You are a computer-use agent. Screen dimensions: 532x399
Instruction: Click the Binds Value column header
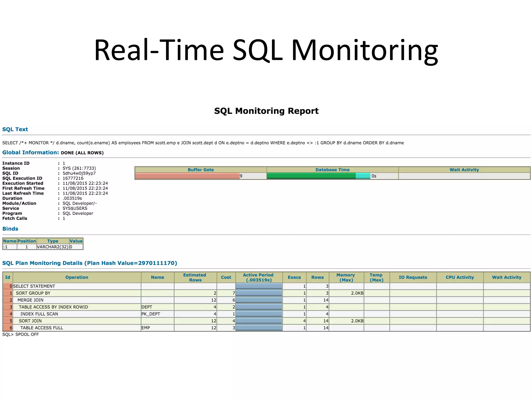pos(76,241)
